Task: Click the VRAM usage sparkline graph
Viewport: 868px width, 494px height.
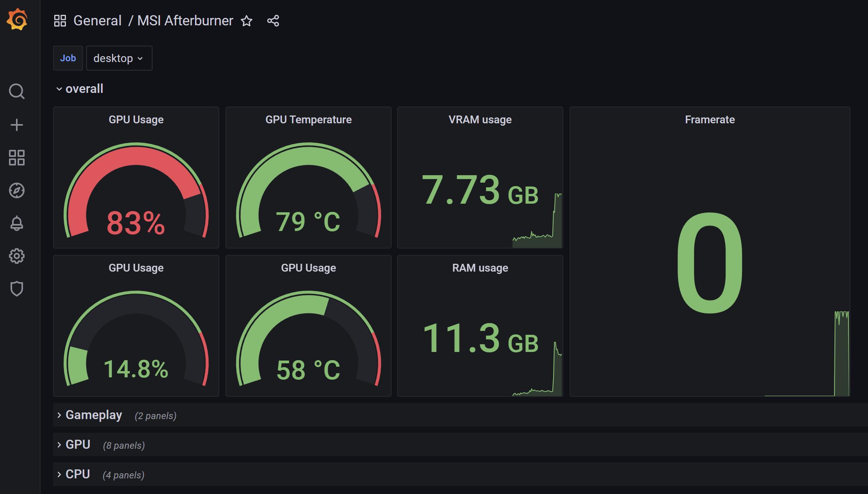Action: [x=537, y=220]
